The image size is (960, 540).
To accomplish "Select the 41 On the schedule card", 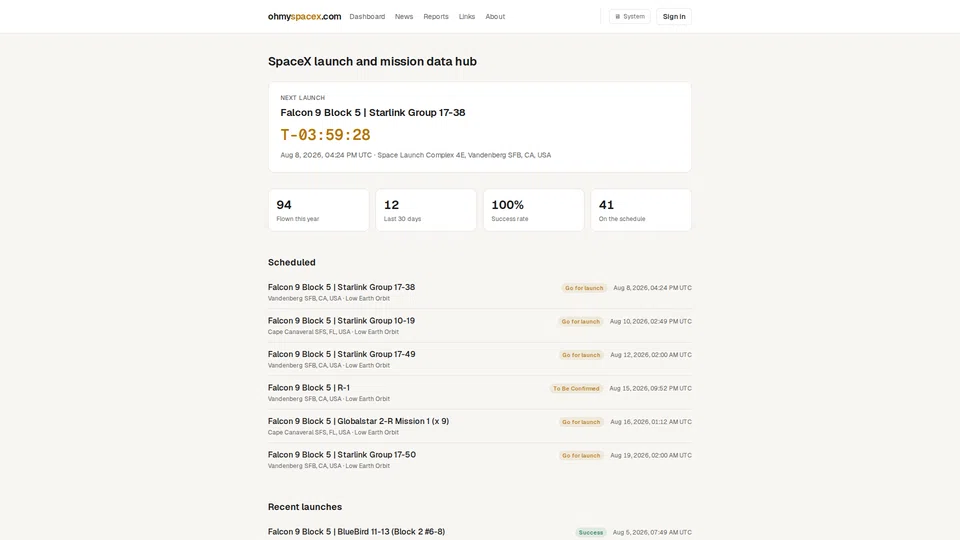I will pos(641,210).
